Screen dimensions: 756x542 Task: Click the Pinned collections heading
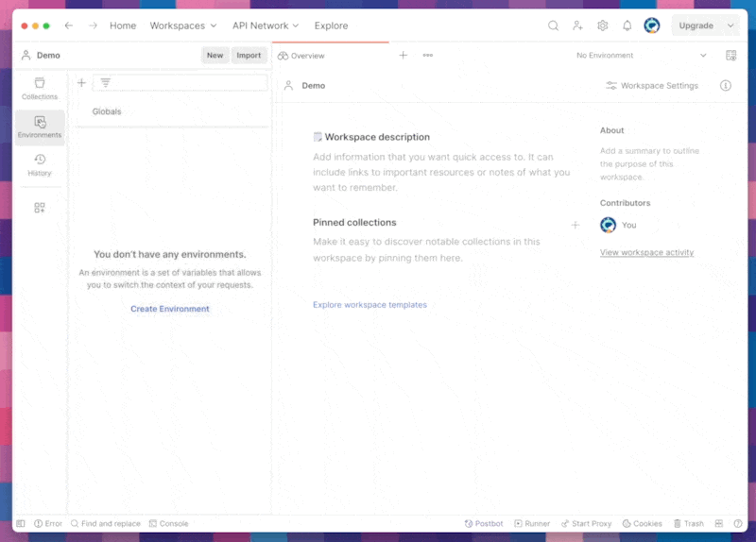[x=354, y=223]
